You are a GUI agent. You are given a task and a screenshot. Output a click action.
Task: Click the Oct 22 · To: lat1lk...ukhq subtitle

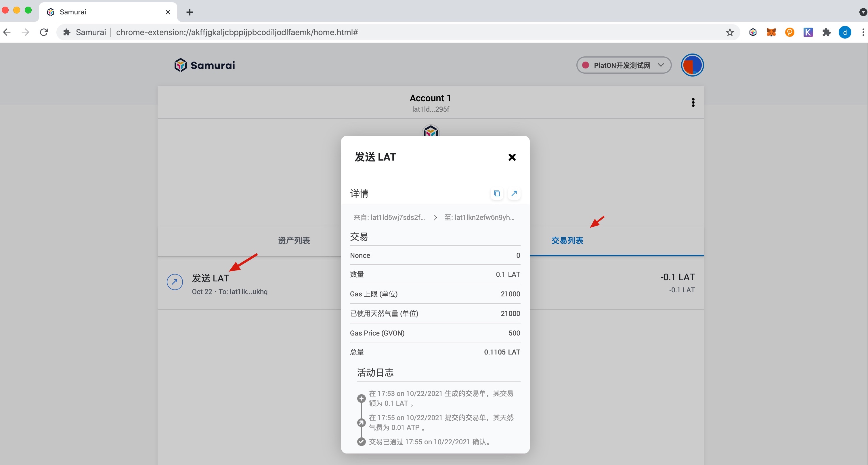click(x=230, y=292)
